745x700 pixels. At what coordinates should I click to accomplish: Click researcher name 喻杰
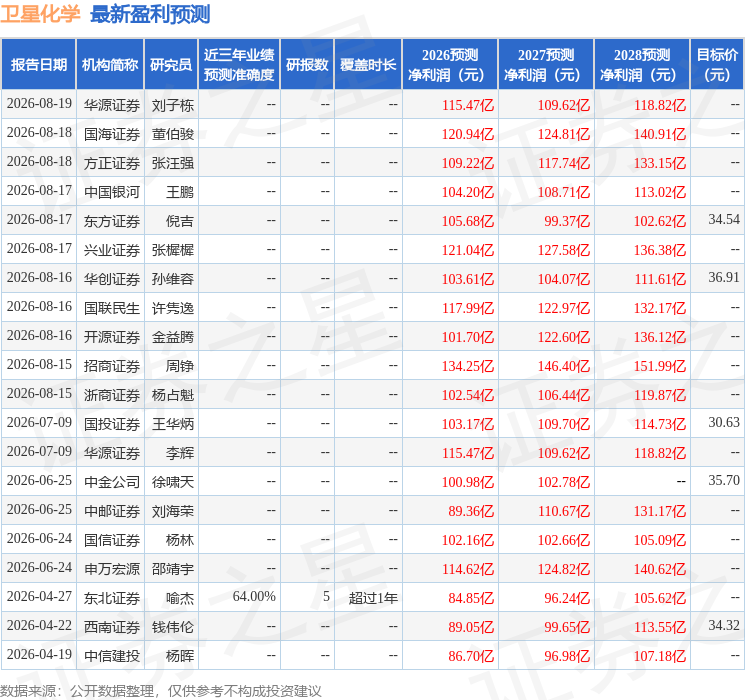click(180, 598)
